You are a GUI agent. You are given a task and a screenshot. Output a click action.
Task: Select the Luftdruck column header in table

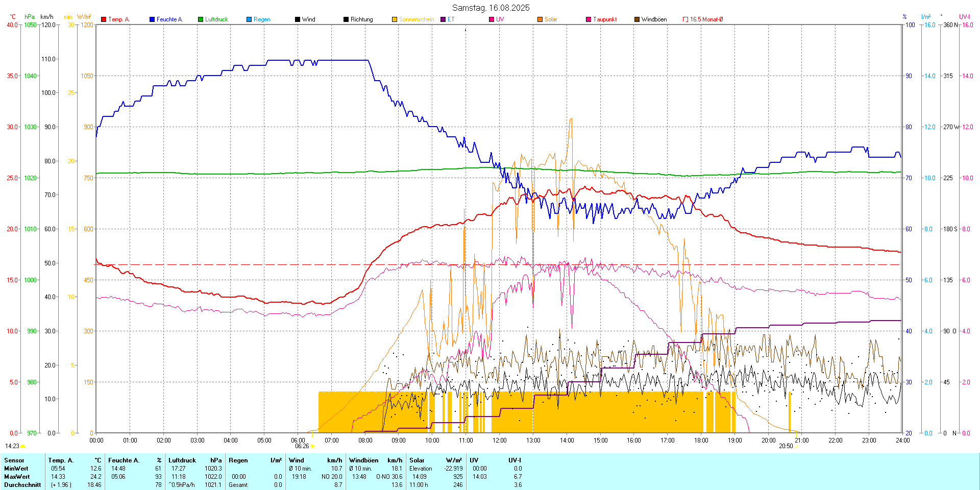point(182,460)
